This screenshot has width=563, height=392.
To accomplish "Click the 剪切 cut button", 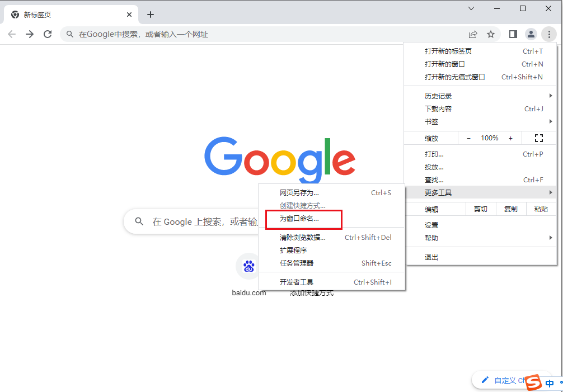I will [480, 209].
